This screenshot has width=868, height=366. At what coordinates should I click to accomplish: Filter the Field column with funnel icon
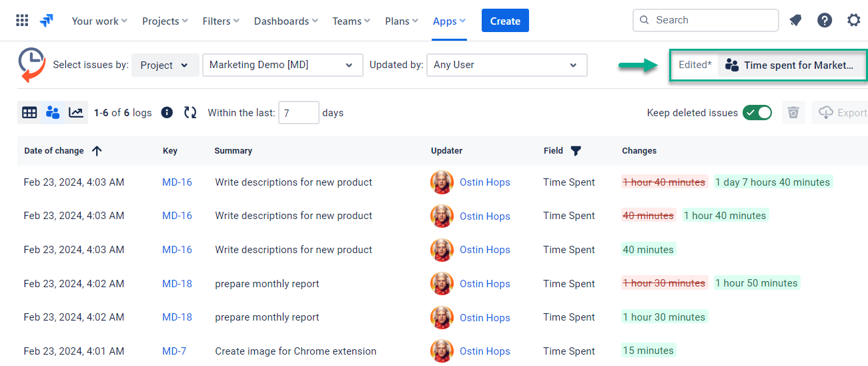click(x=576, y=151)
